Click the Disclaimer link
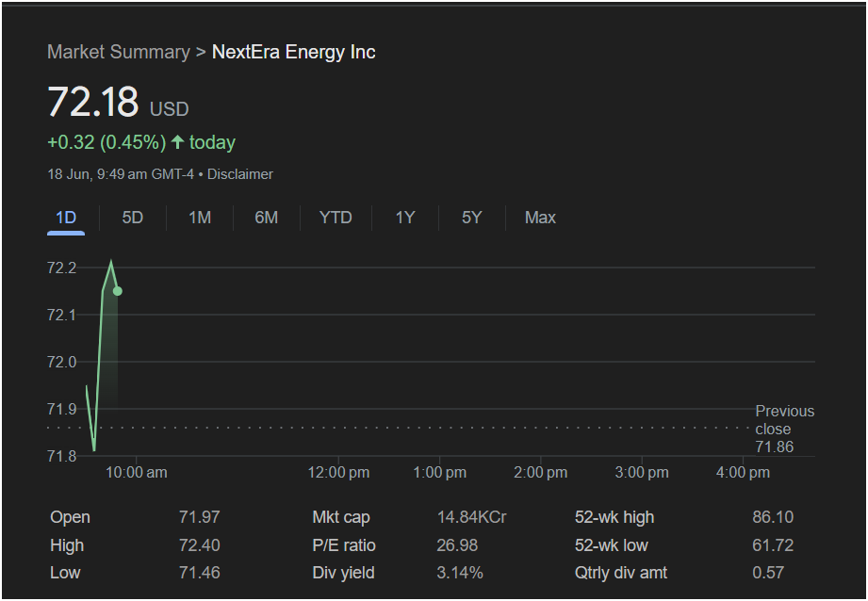Image resolution: width=868 pixels, height=601 pixels. 239,174
